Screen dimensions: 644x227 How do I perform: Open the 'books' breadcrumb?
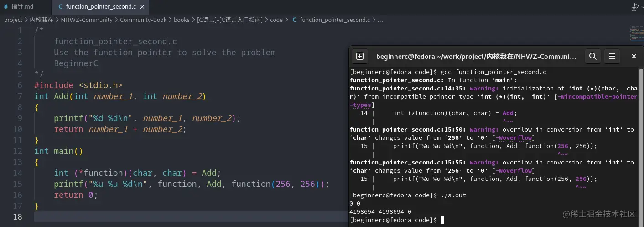click(x=182, y=20)
